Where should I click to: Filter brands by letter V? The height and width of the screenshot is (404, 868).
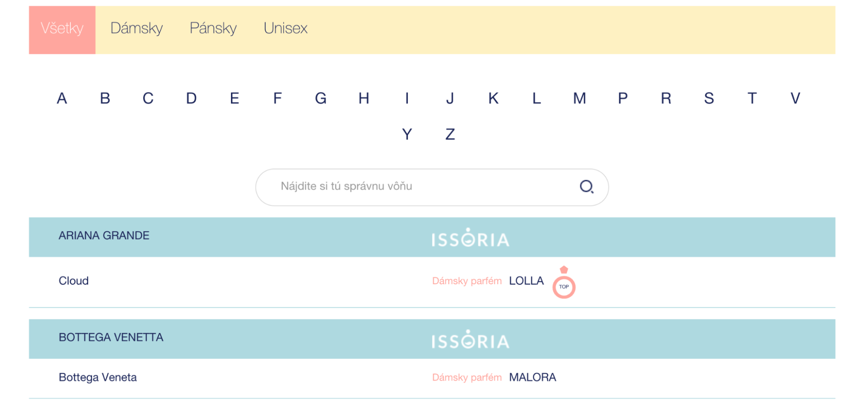tap(795, 99)
